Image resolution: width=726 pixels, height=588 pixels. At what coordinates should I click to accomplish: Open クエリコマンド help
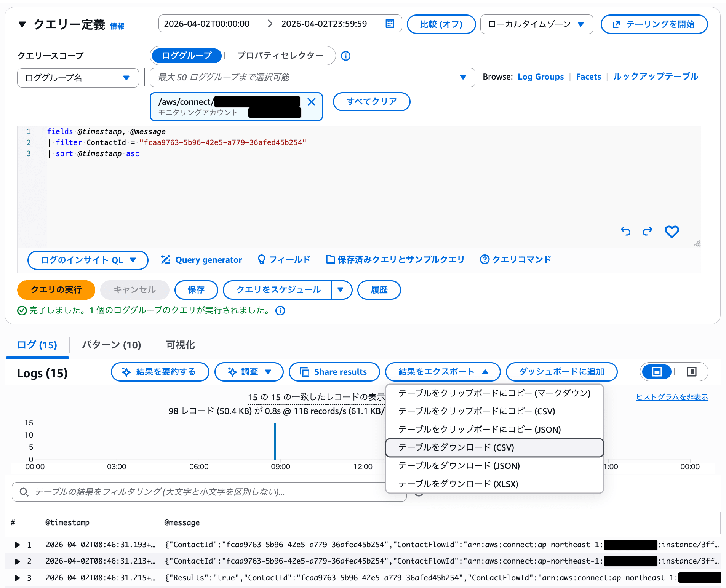click(515, 260)
